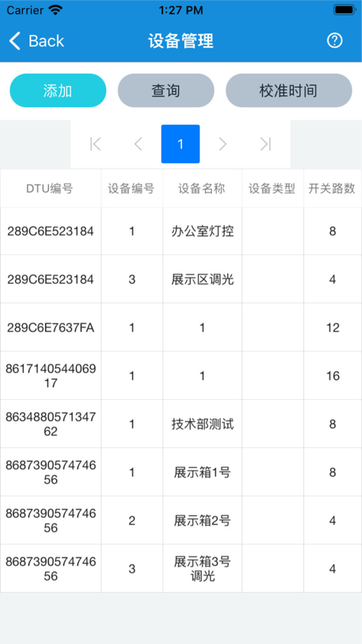Viewport: 362px width, 644px height.
Task: Click the 开关路数 column header
Action: 332,188
